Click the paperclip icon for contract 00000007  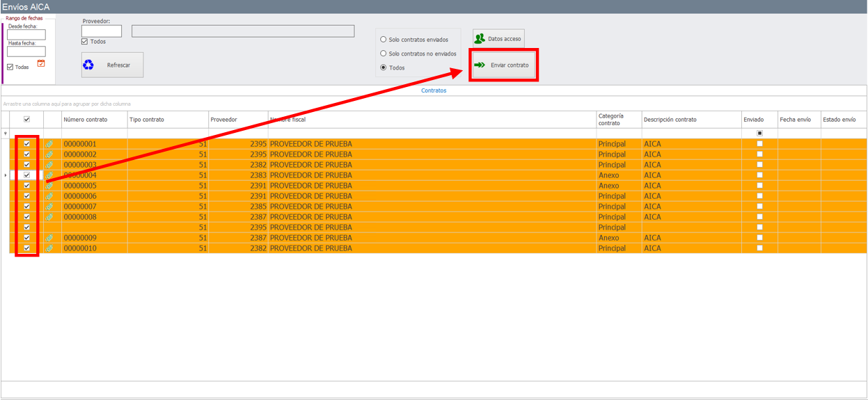pos(49,207)
